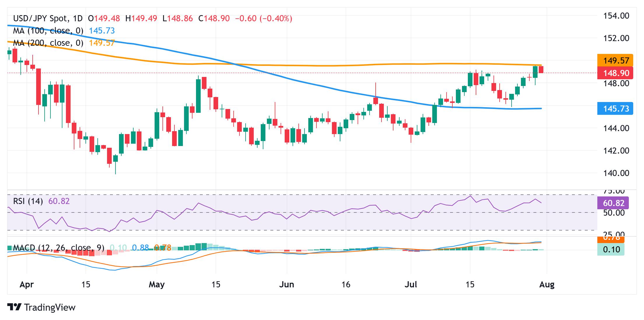Click the green 0.10 MACD histogram label
Viewport: 644px width, 320px height.
click(611, 249)
